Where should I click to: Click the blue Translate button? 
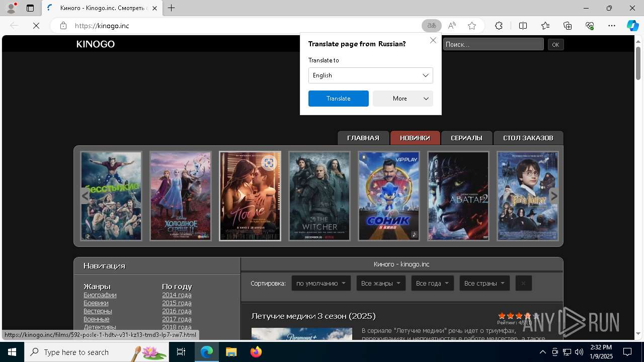pyautogui.click(x=338, y=99)
